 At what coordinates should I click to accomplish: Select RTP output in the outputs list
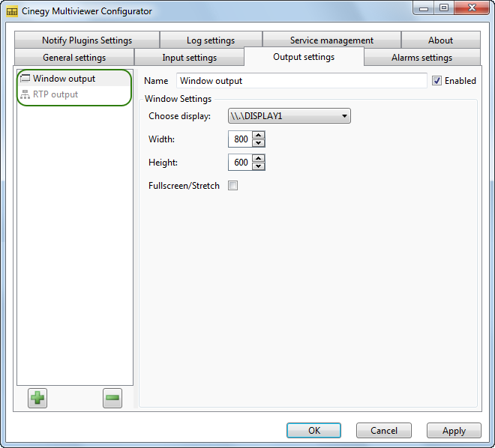[x=74, y=94]
